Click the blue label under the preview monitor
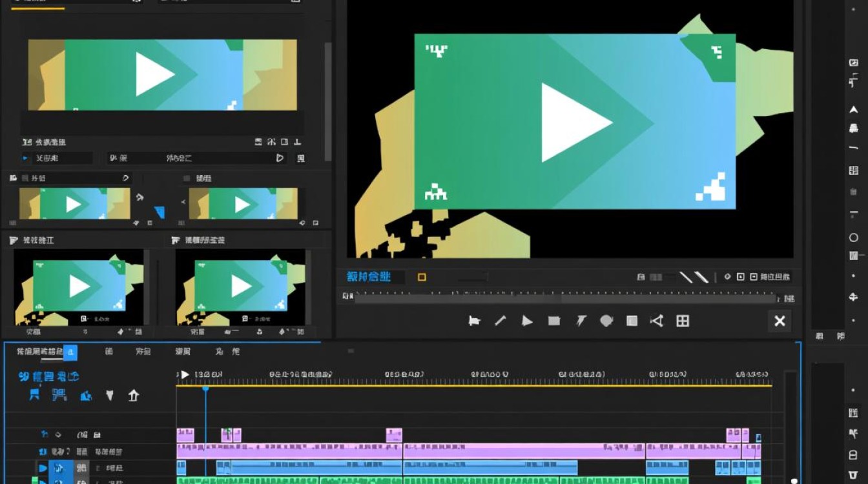The image size is (868, 484). 369,277
